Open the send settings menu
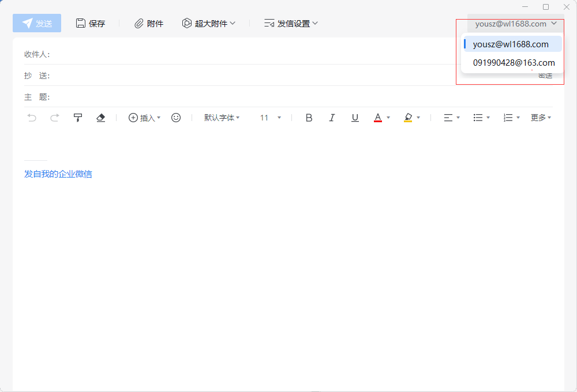Viewport: 577px width, 392px height. click(291, 24)
